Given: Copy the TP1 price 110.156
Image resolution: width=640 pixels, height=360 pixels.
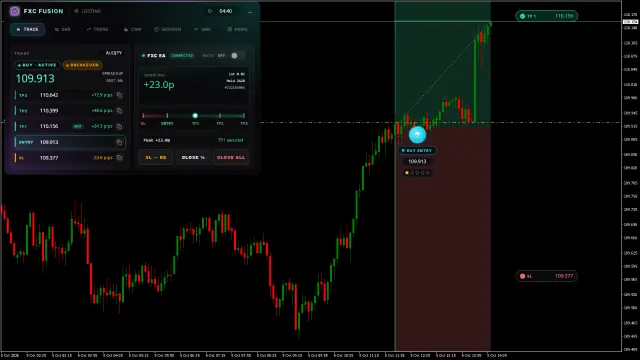Looking at the screenshot, I should pos(119,127).
